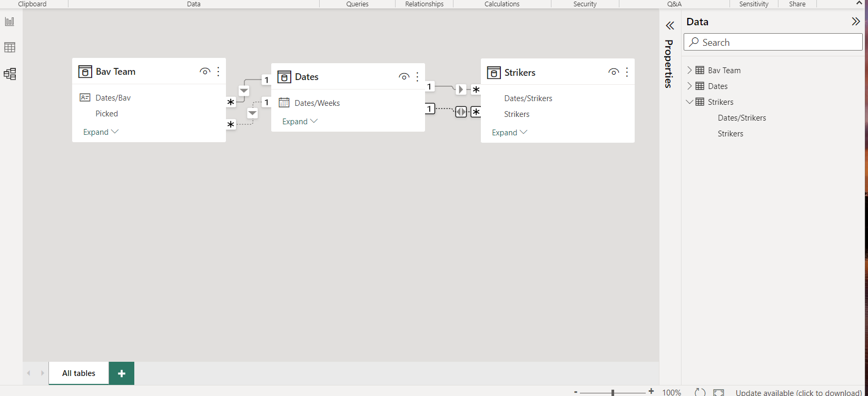Open more options for the Strikers table card

click(627, 72)
